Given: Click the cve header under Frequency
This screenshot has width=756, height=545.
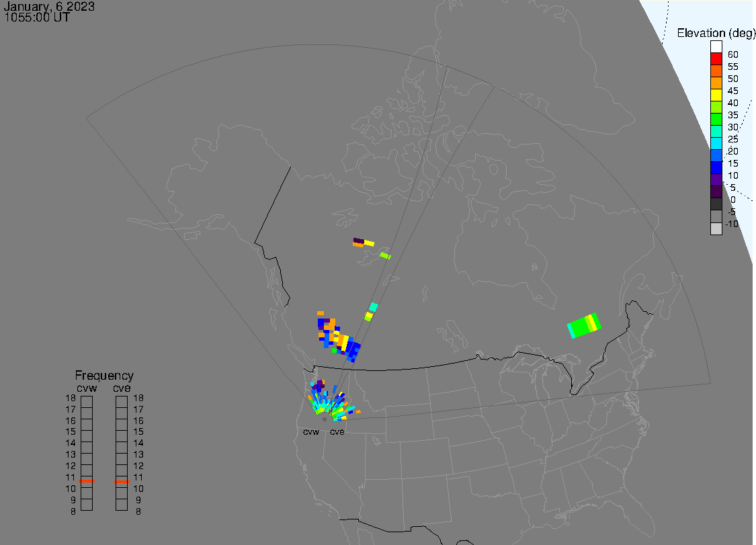Looking at the screenshot, I should 122,388.
